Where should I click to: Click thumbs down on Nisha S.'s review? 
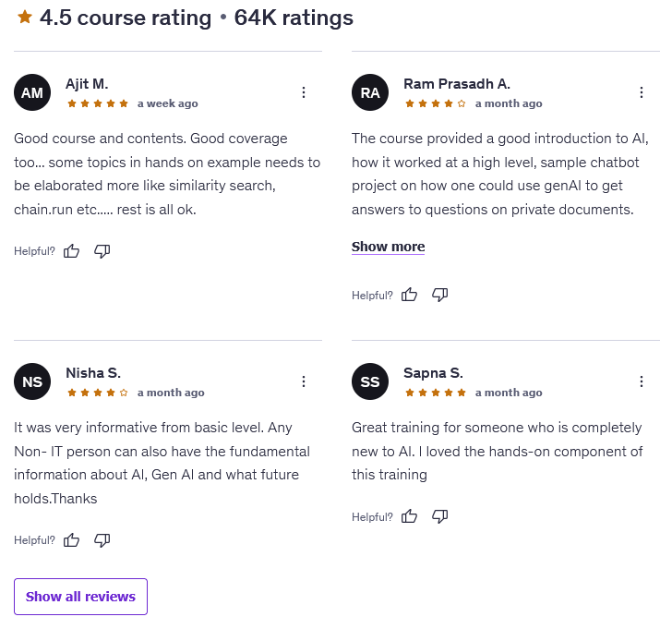(102, 539)
